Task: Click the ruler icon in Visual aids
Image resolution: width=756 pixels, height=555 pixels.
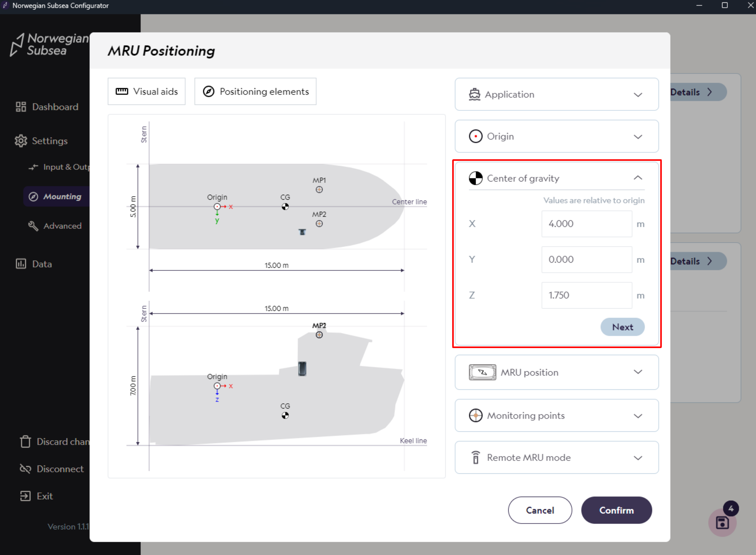Action: tap(121, 91)
